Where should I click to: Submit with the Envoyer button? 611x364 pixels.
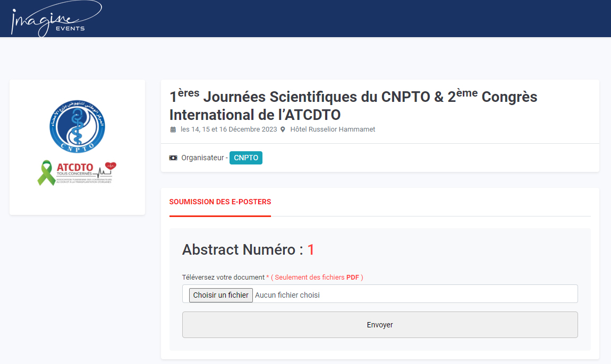coord(380,325)
